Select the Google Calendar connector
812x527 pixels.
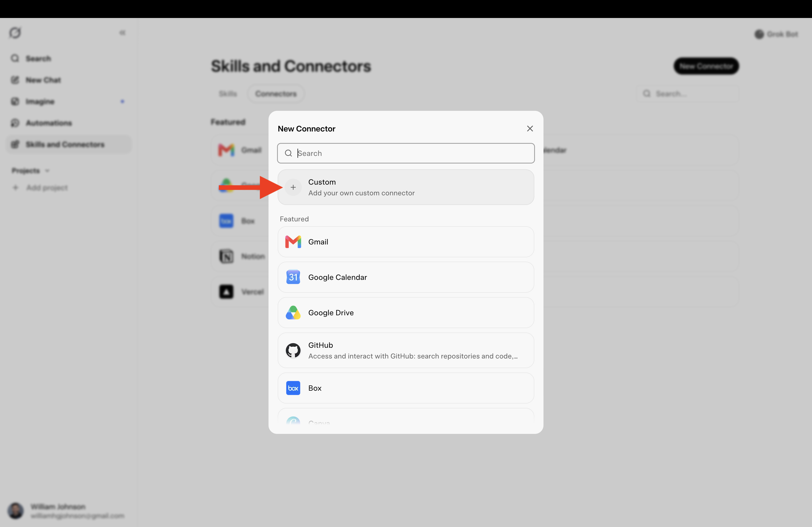[406, 277]
